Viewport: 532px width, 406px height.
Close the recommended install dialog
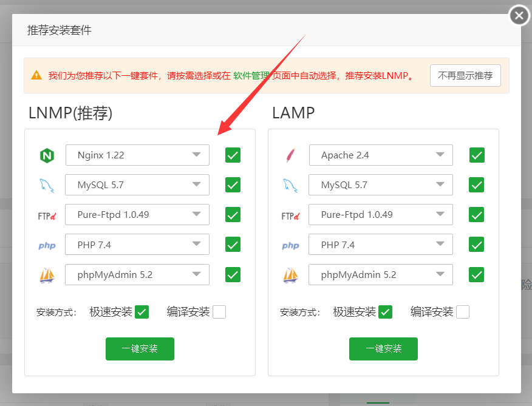click(x=519, y=16)
